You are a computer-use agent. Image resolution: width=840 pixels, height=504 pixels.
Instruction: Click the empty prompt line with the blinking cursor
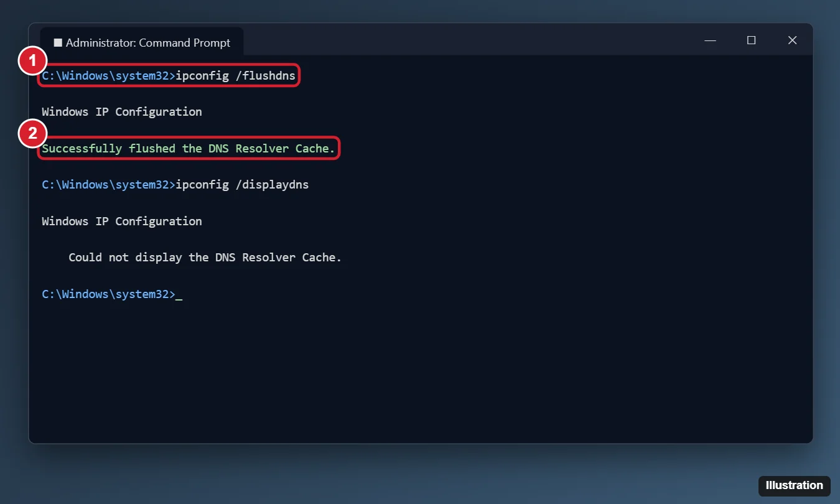pos(112,294)
